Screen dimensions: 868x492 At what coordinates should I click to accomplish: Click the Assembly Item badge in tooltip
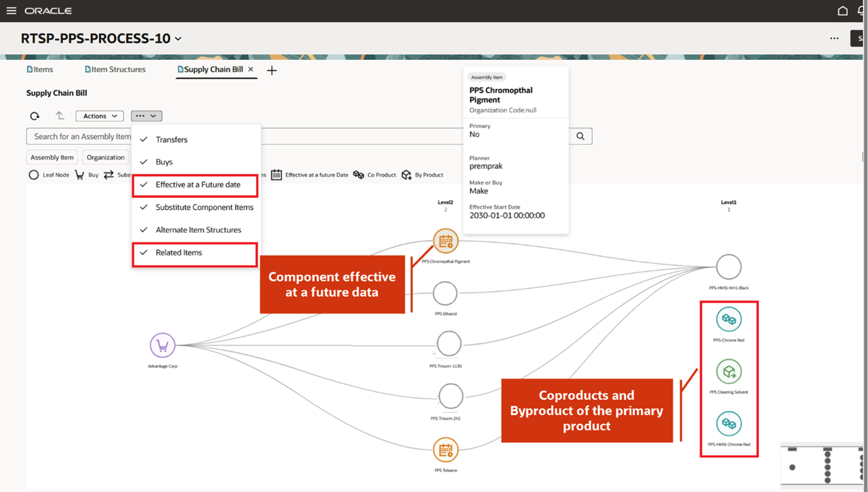pos(487,77)
